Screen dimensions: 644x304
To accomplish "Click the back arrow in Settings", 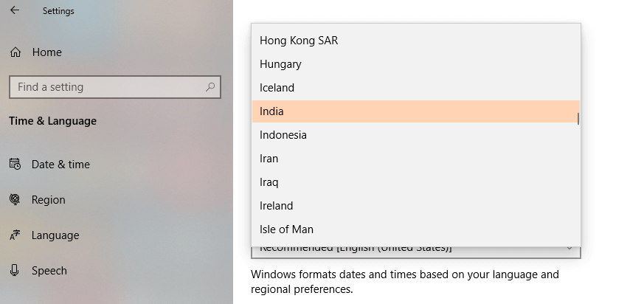I will (14, 10).
